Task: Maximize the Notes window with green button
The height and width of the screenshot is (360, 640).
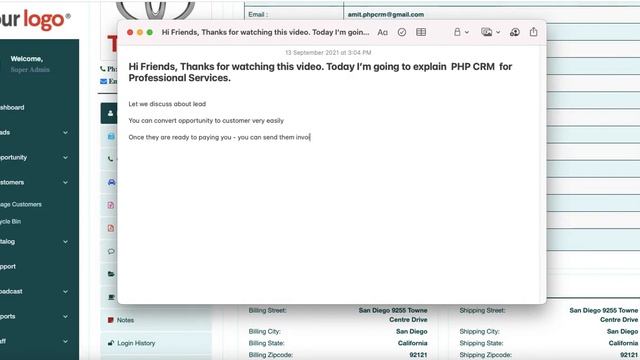Action: 150,32
